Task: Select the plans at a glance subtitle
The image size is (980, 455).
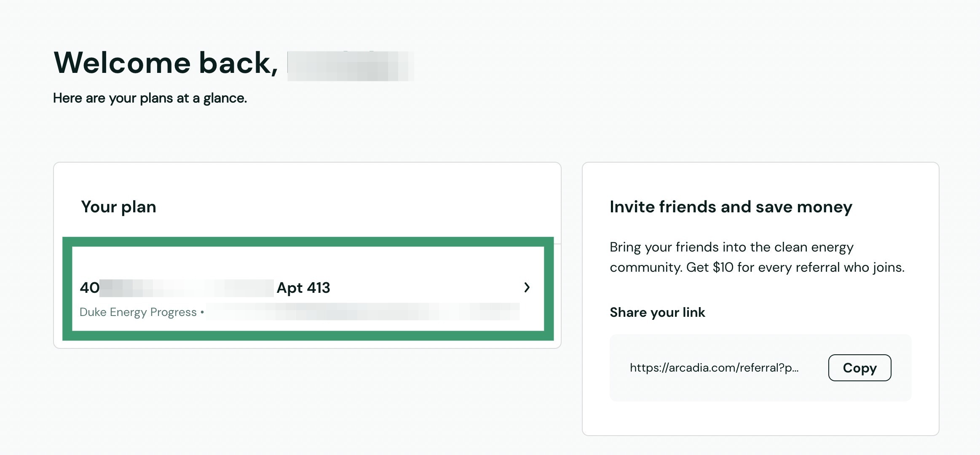Action: click(150, 98)
